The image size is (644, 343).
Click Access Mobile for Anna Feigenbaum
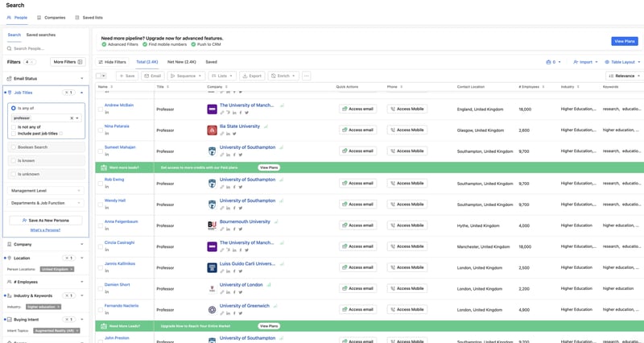(x=407, y=225)
